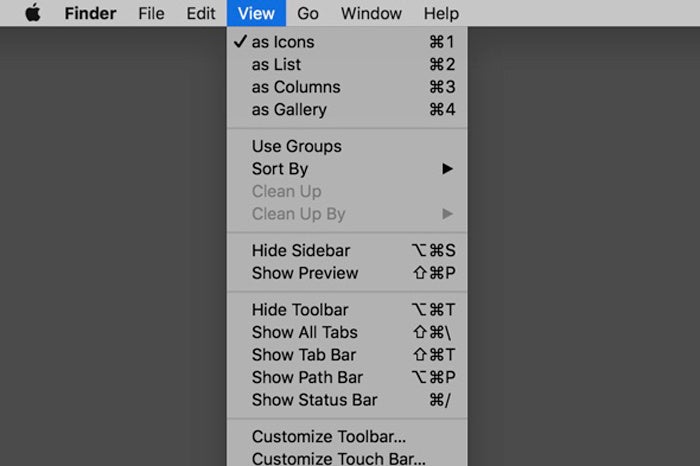700x466 pixels.
Task: Open Customize Touch Bar… option
Action: point(347,458)
